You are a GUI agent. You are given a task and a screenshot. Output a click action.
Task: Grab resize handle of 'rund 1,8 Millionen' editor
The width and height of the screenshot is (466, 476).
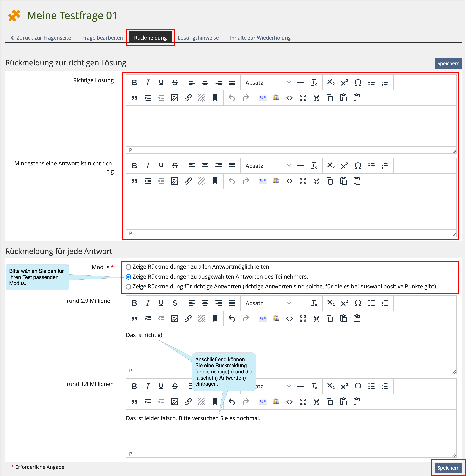coord(454,455)
